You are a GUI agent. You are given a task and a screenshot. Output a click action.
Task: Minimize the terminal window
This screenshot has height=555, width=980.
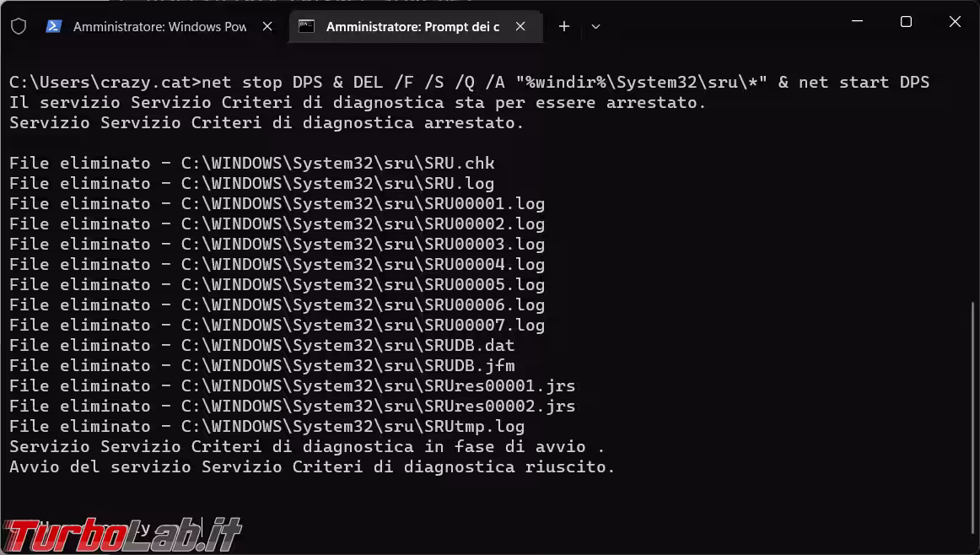[x=857, y=22]
